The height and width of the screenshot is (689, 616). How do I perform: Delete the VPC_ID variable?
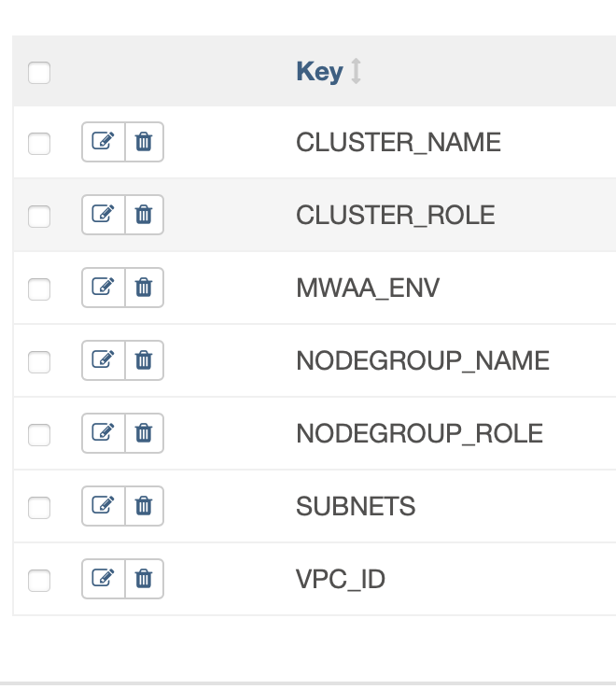(144, 579)
